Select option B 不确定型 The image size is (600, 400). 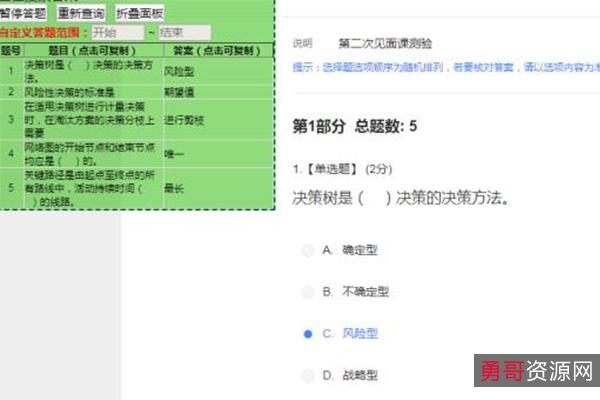(308, 292)
